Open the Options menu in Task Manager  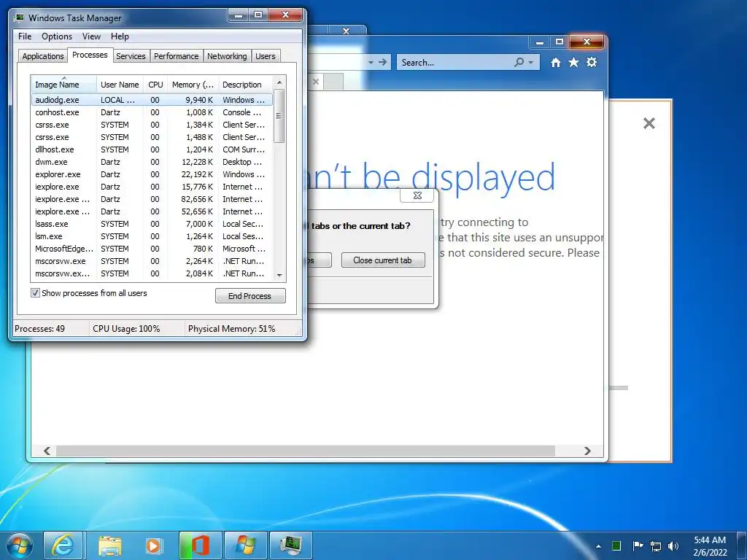[57, 36]
